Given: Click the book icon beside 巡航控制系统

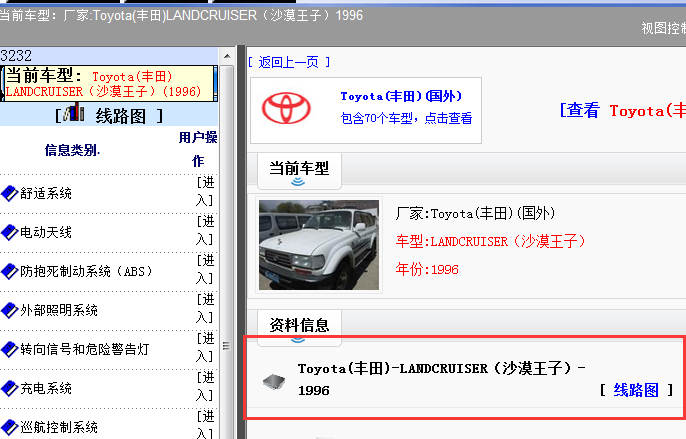Looking at the screenshot, I should tap(9, 427).
